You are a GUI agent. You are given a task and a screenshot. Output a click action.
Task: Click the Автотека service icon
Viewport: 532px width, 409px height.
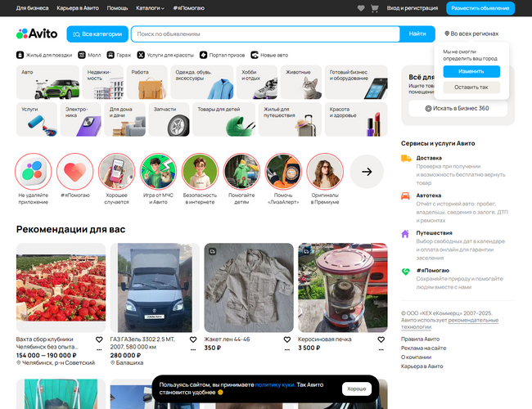[406, 196]
